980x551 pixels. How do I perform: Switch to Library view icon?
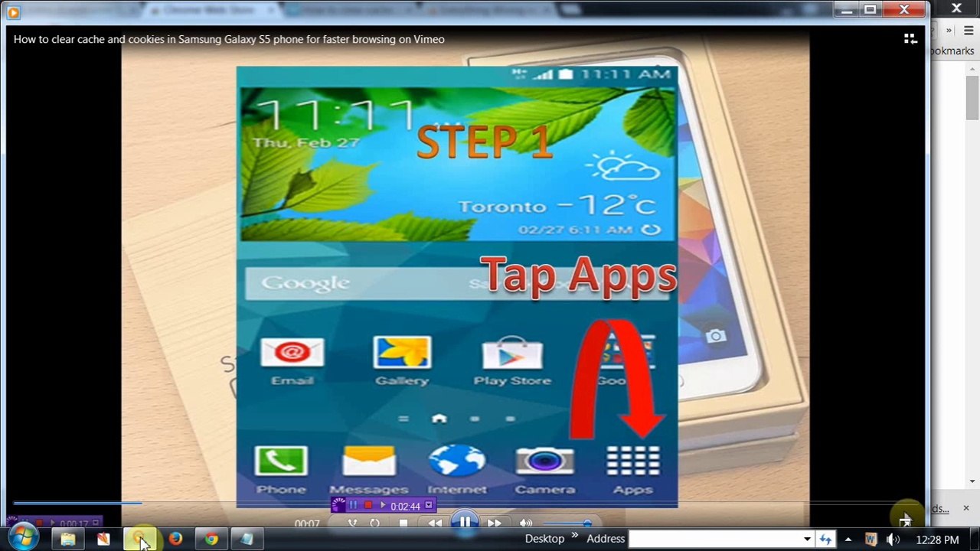coord(910,39)
